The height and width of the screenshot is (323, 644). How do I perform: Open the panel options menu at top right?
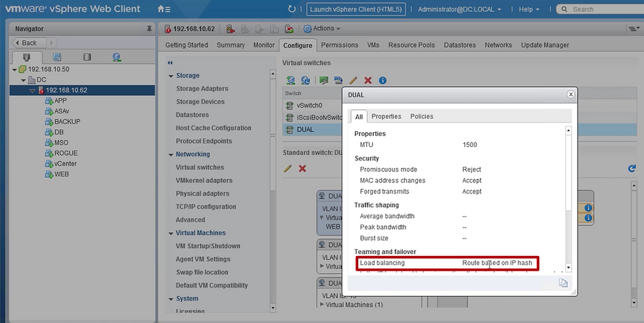pyautogui.click(x=633, y=29)
